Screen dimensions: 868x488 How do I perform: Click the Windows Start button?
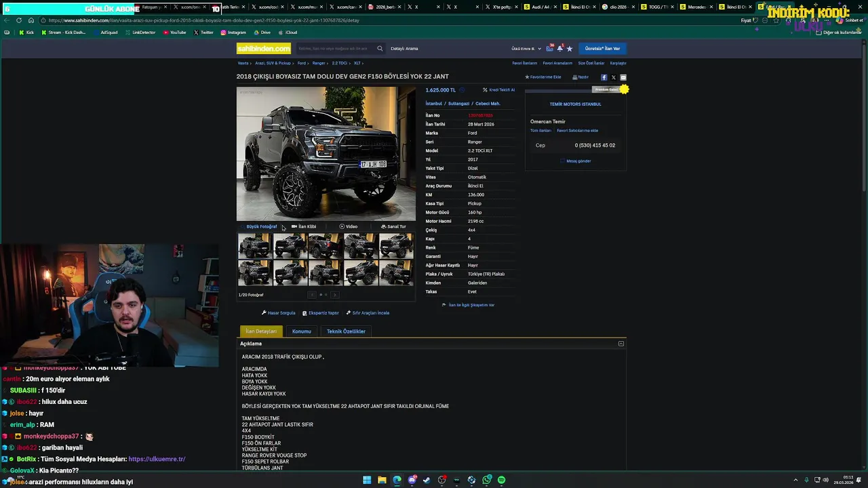[x=367, y=480]
